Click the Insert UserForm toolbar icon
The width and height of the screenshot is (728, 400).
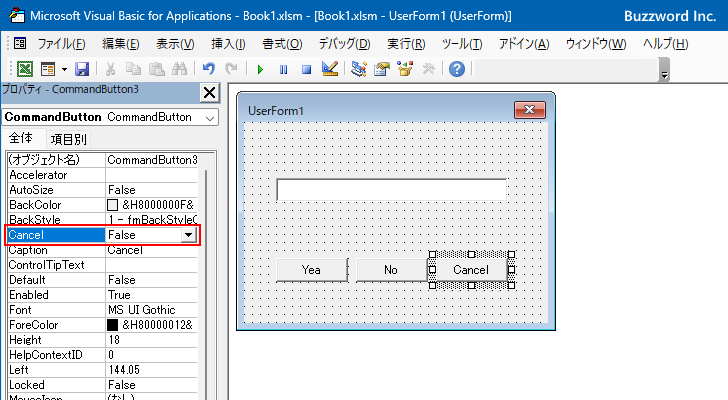pos(48,69)
